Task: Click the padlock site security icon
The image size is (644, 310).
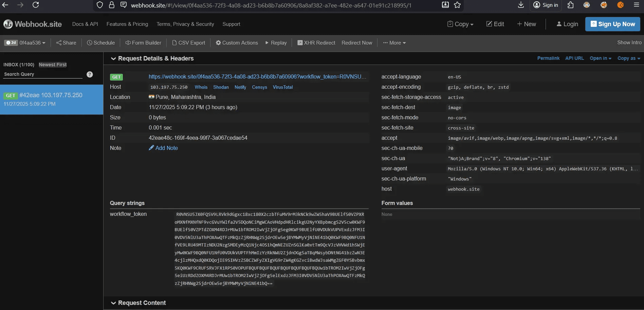Action: coord(111,5)
